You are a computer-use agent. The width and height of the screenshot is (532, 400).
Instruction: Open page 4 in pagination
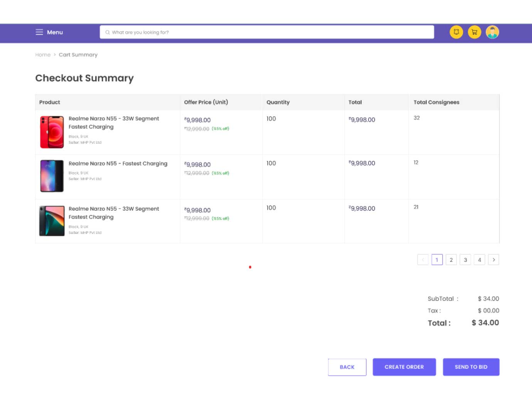(479, 260)
